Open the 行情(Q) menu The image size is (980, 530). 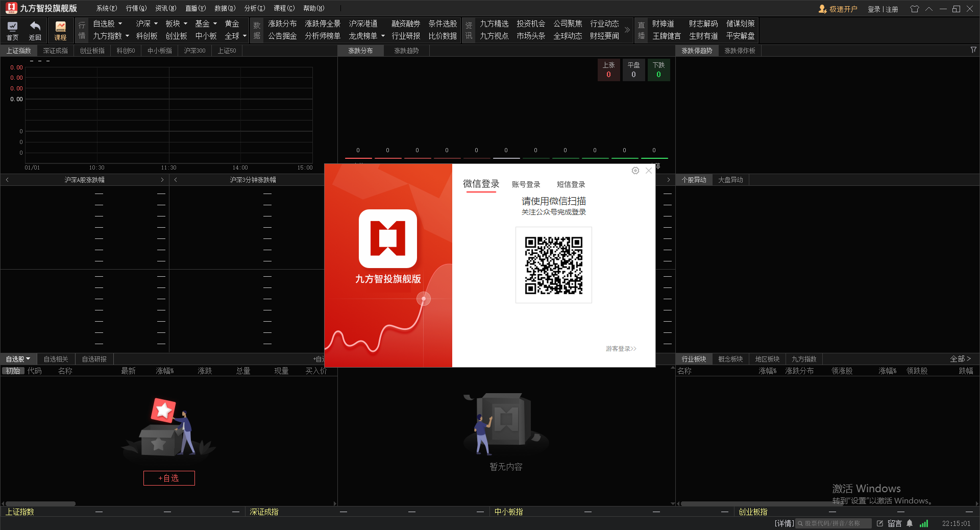pos(136,8)
